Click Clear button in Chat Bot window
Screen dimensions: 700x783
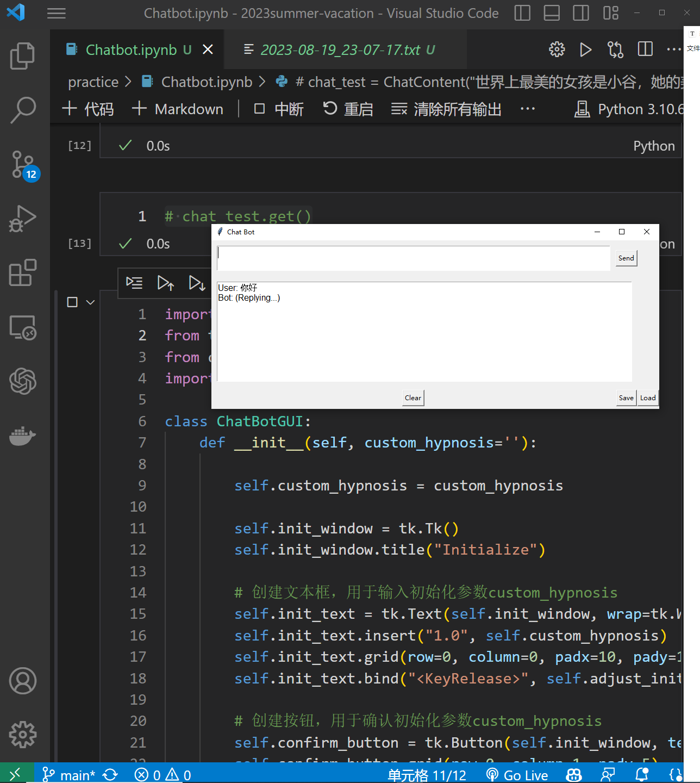413,398
